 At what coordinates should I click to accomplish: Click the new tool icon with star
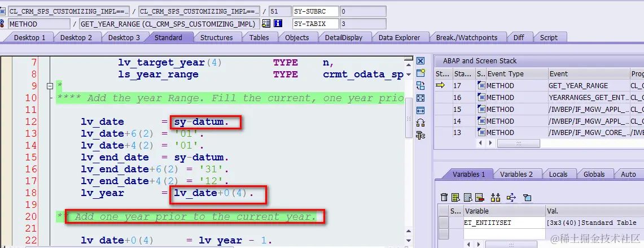click(420, 73)
